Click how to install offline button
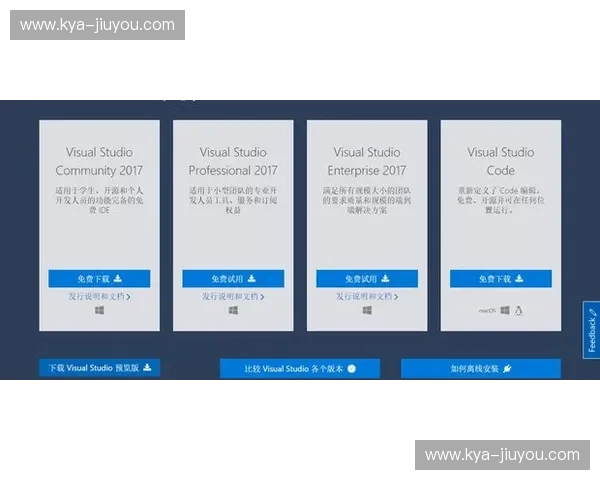Screen dimensions: 600x480 click(481, 369)
